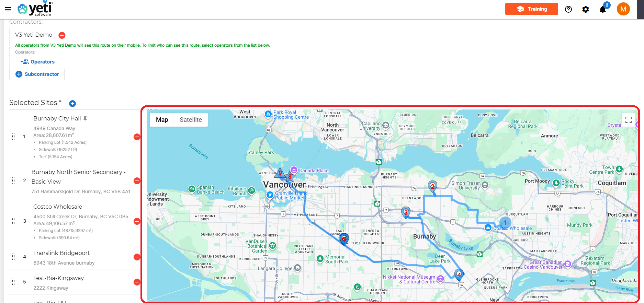Screen dimensions: 644x303
Task: Open the hamburger navigation menu
Action: (8, 9)
